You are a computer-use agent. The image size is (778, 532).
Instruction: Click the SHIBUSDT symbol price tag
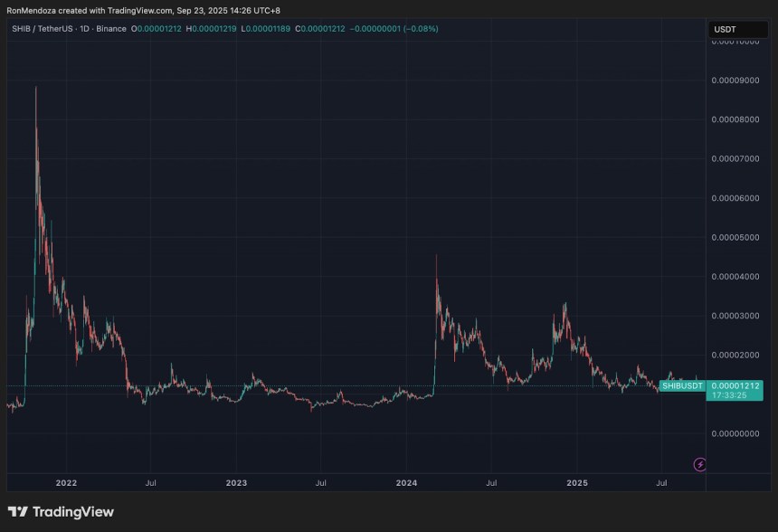pyautogui.click(x=681, y=386)
